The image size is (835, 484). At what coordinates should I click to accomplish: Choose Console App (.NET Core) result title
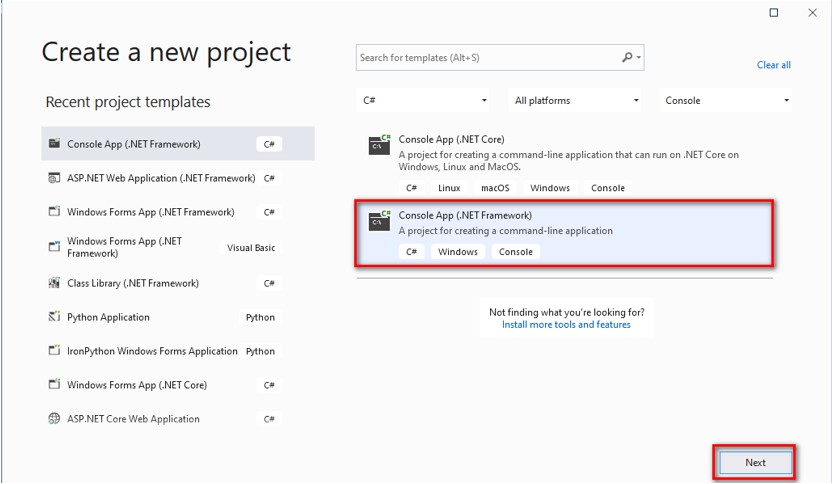click(x=452, y=139)
